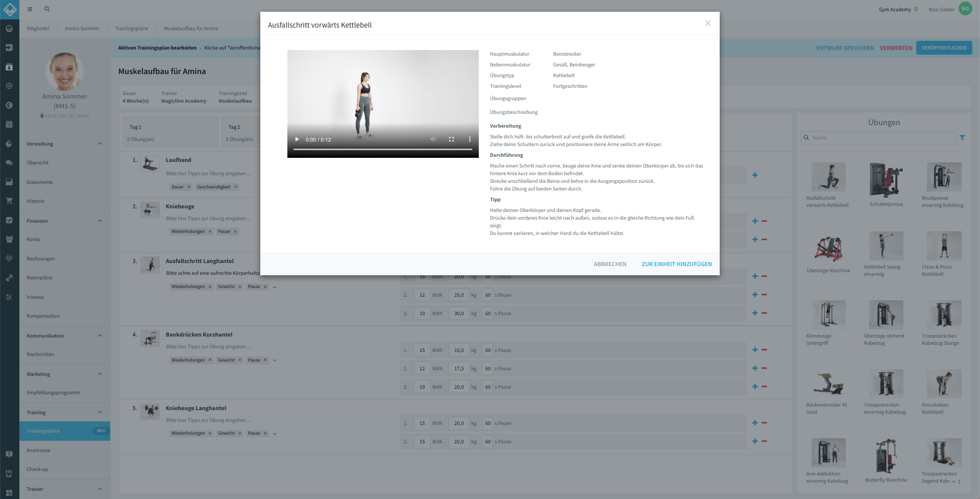Add a set to Laufband
980x499 pixels.
(x=755, y=175)
